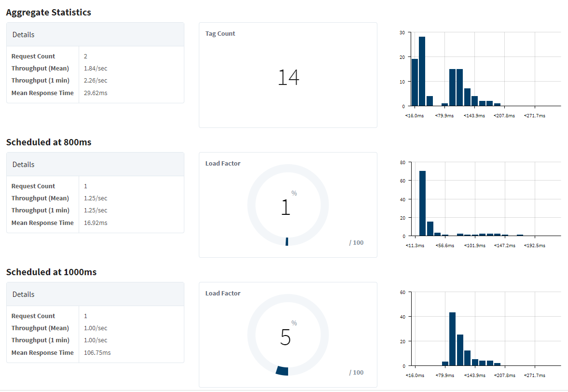
Task: Click Scheduled at 800ms heading
Action: click(x=49, y=142)
